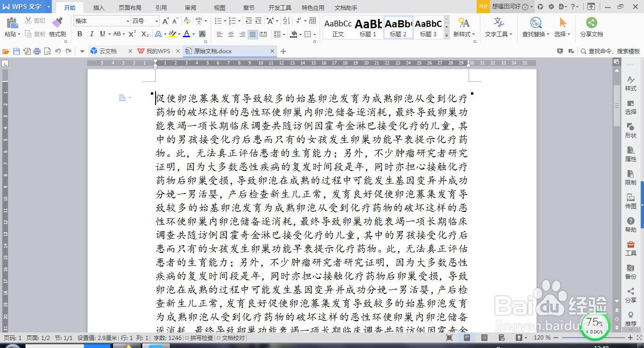Save document with the floppy disk icon
The image size is (644, 348).
(17, 51)
